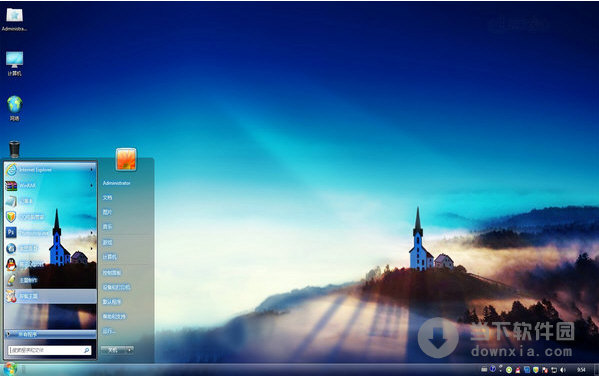Viewport: 599px width, 376px height.
Task: Open 默认程序 in the Start menu
Action: [x=112, y=301]
